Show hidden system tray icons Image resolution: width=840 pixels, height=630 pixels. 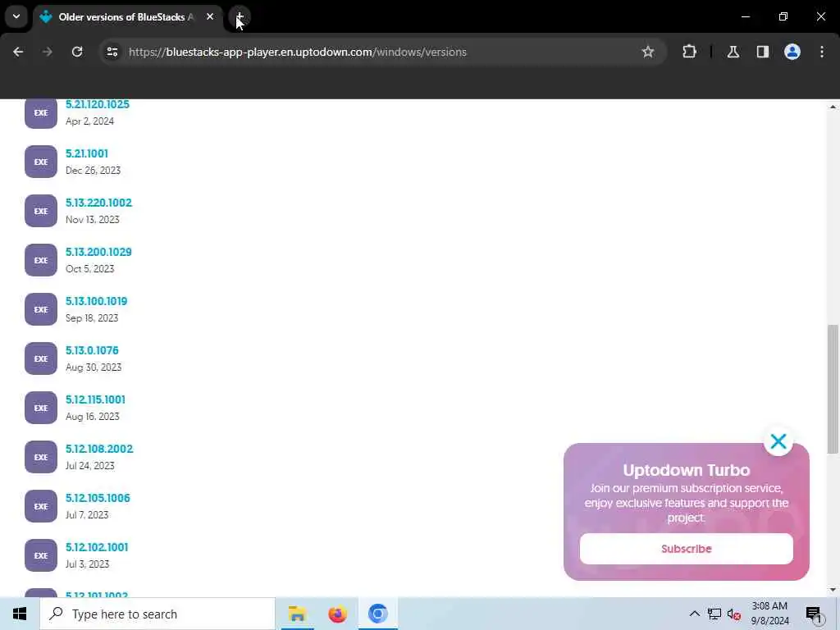pyautogui.click(x=694, y=614)
